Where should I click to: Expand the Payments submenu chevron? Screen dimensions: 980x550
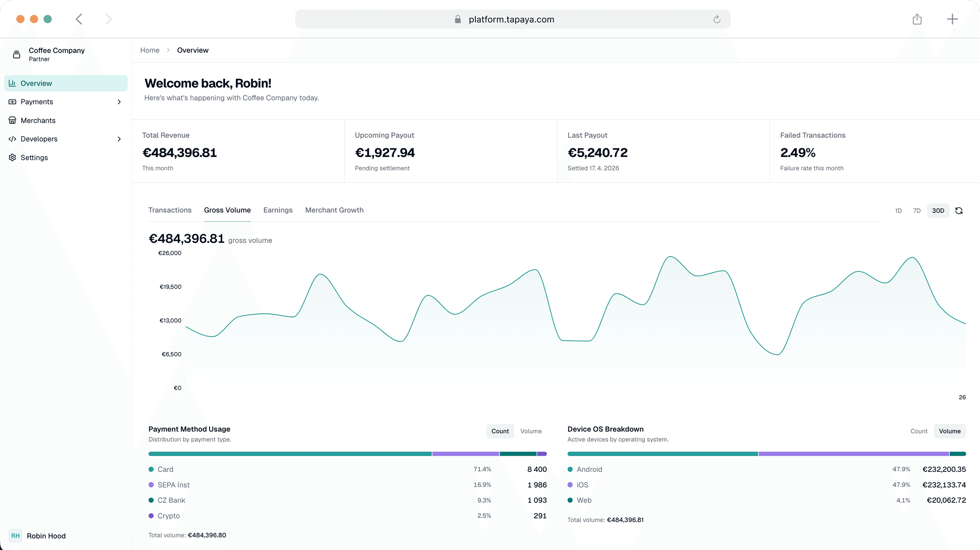pos(119,101)
